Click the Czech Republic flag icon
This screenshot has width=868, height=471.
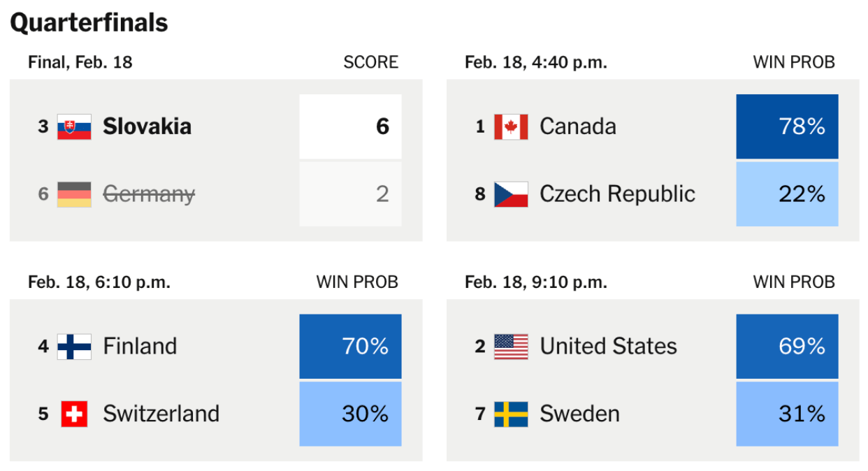511,194
